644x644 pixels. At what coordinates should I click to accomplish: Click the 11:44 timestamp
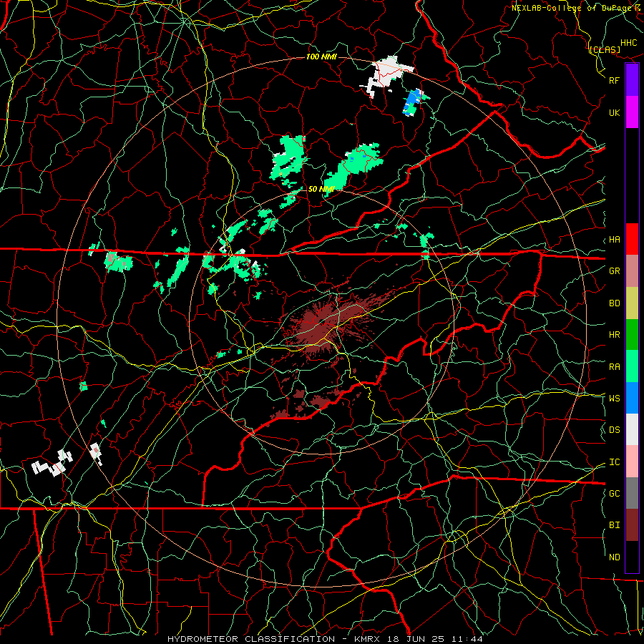pyautogui.click(x=467, y=639)
